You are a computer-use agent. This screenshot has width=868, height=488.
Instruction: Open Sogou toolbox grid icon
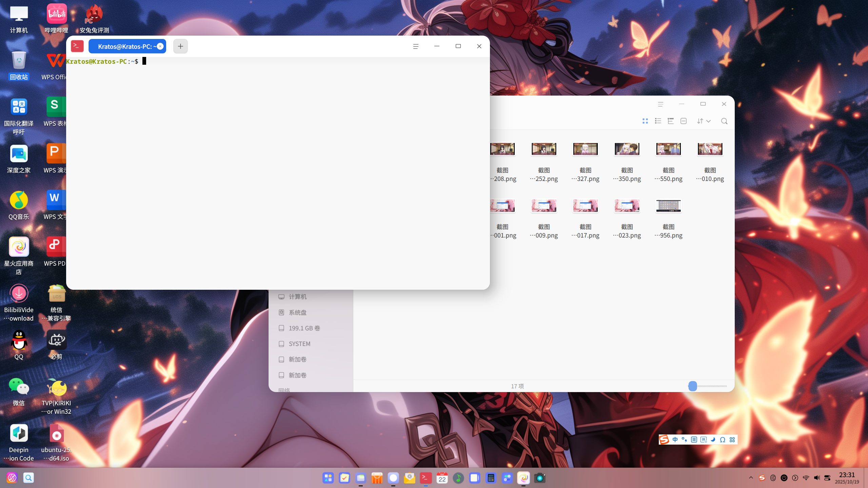(x=732, y=440)
